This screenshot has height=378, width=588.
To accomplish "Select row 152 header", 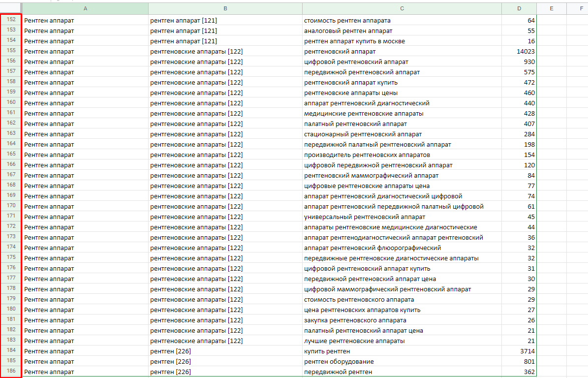I will click(x=11, y=20).
